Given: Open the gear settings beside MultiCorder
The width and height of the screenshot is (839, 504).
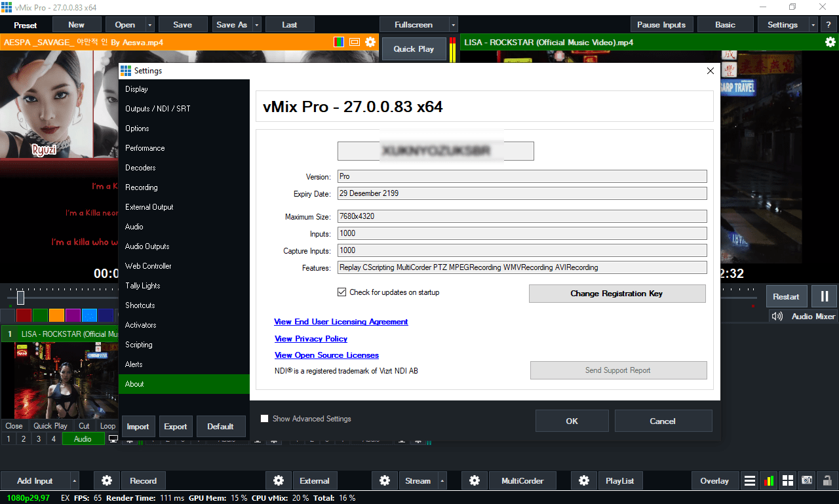Looking at the screenshot, I should click(475, 480).
